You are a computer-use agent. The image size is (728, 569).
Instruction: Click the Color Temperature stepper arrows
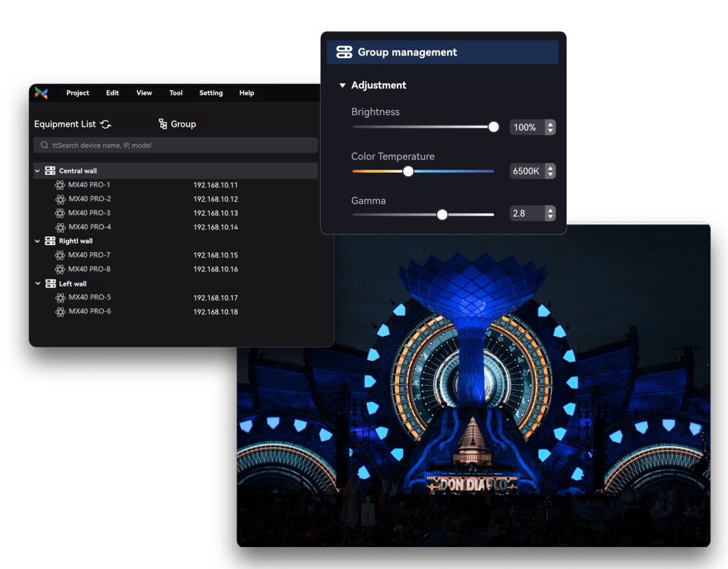[550, 171]
